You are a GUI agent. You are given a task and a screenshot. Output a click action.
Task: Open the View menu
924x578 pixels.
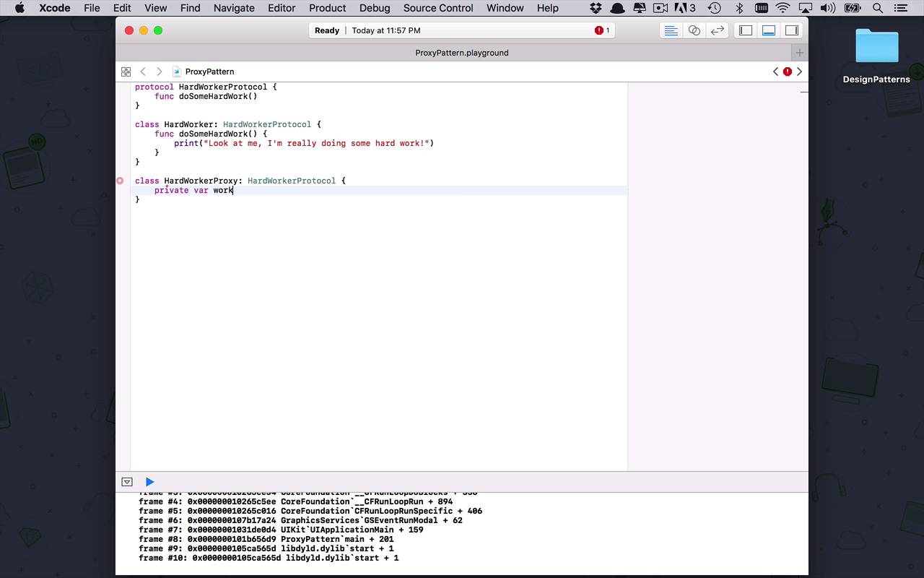click(x=155, y=8)
